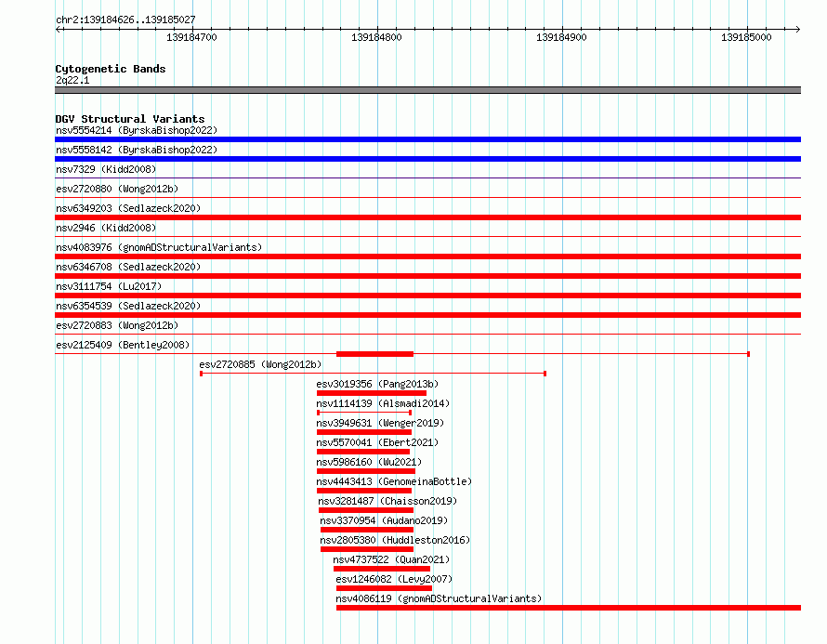Select nsv5986160 (Wu2021) label
Viewport: 827px width, 644px height.
pos(369,462)
